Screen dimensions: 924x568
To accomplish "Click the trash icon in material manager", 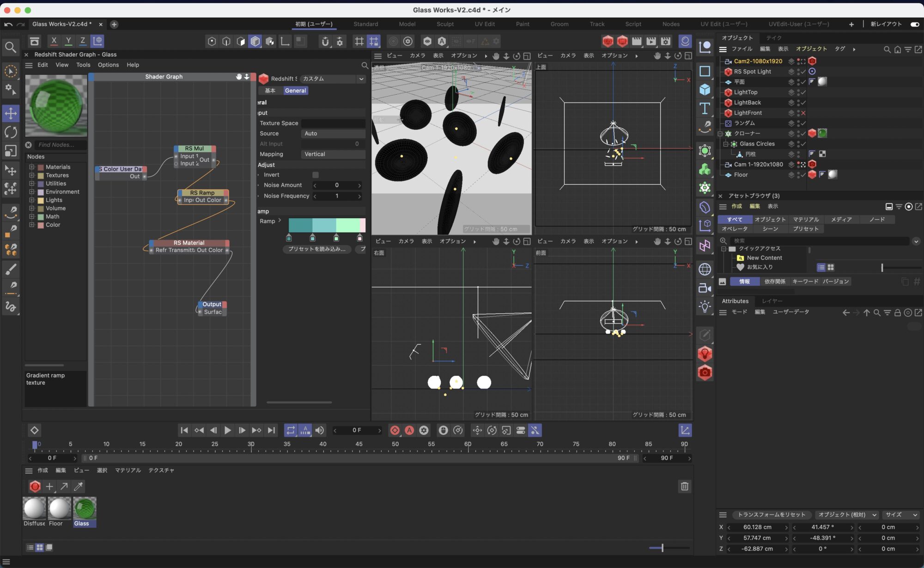I will 684,486.
